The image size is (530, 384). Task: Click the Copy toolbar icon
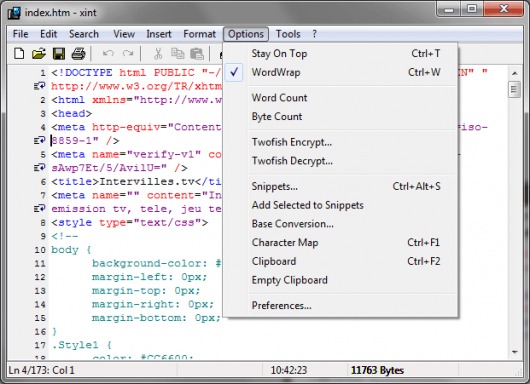(177, 54)
